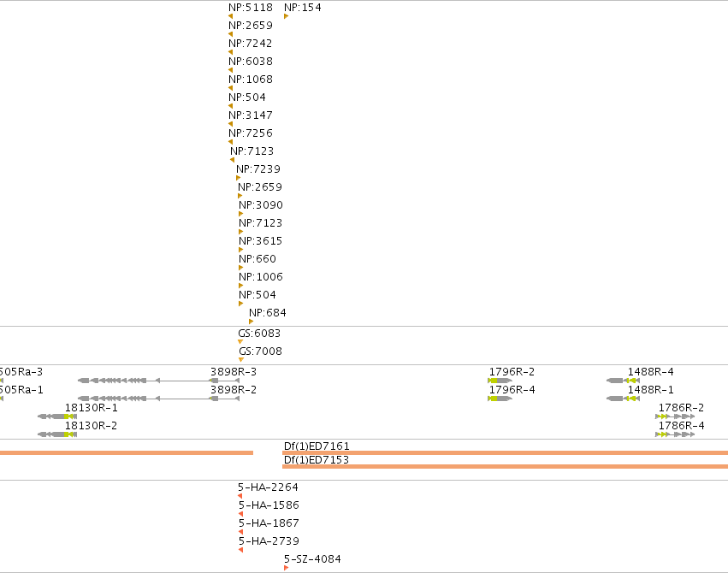This screenshot has width=728, height=573.
Task: Open the NP:7242 text label
Action: pyautogui.click(x=251, y=43)
